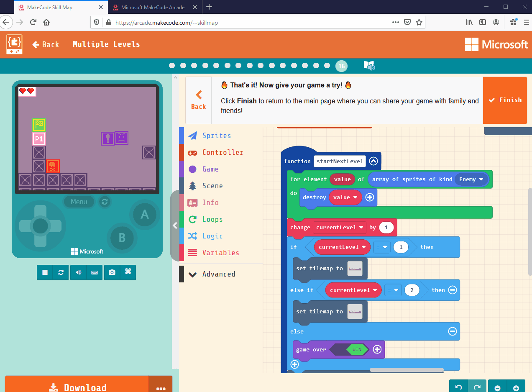532x392 pixels.
Task: Open currentLevel dropdown in first if condition
Action: [343, 247]
